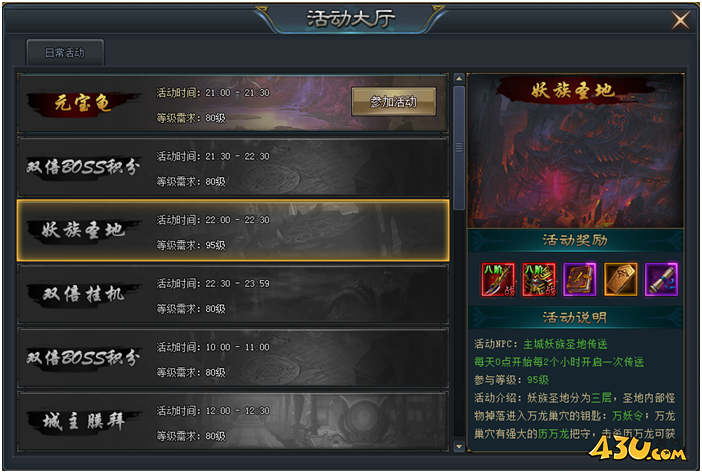The height and width of the screenshot is (473, 702).
Task: Open the 城主膜拜 activity entry
Action: coord(233,422)
